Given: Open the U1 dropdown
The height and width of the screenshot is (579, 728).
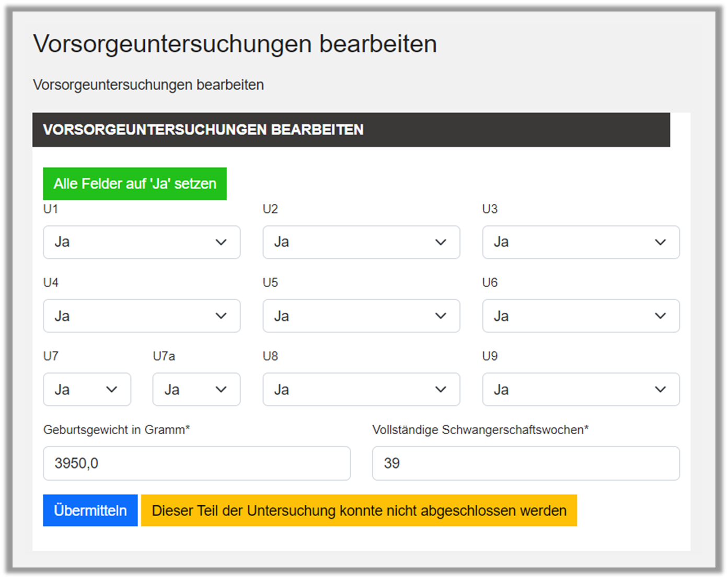Looking at the screenshot, I should [141, 242].
